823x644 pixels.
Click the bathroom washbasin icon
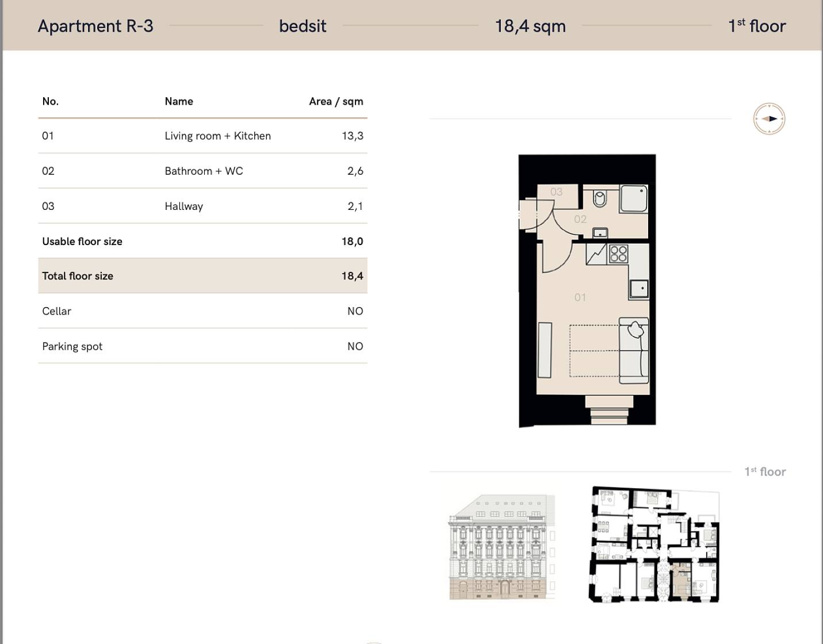(x=600, y=233)
